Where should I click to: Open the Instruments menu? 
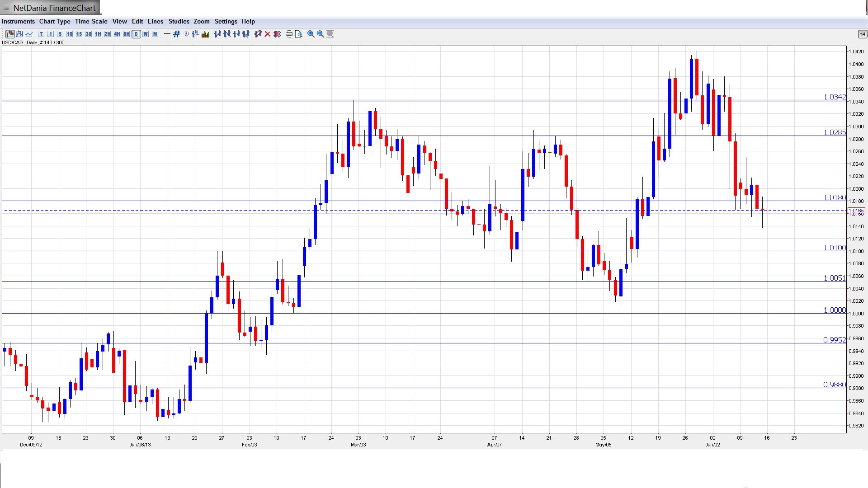(x=18, y=21)
